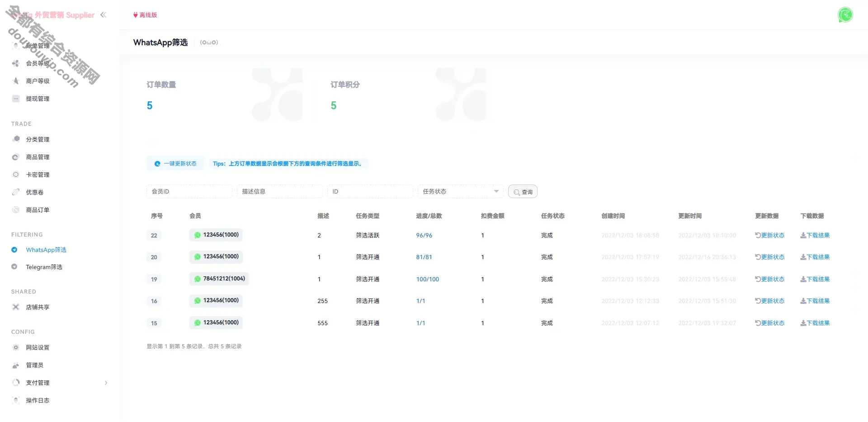Click 更新状态 for row 15
Screen dimensions: 868x422
(x=770, y=323)
